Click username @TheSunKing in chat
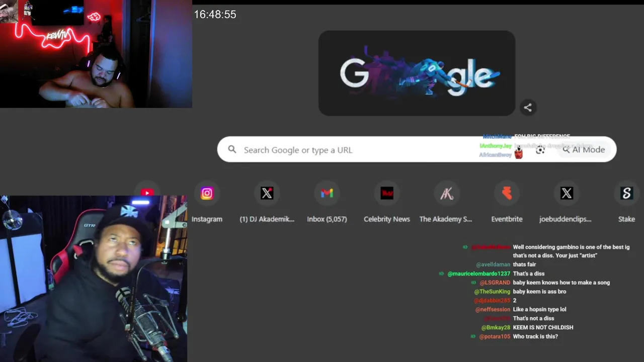The height and width of the screenshot is (362, 644). [492, 292]
